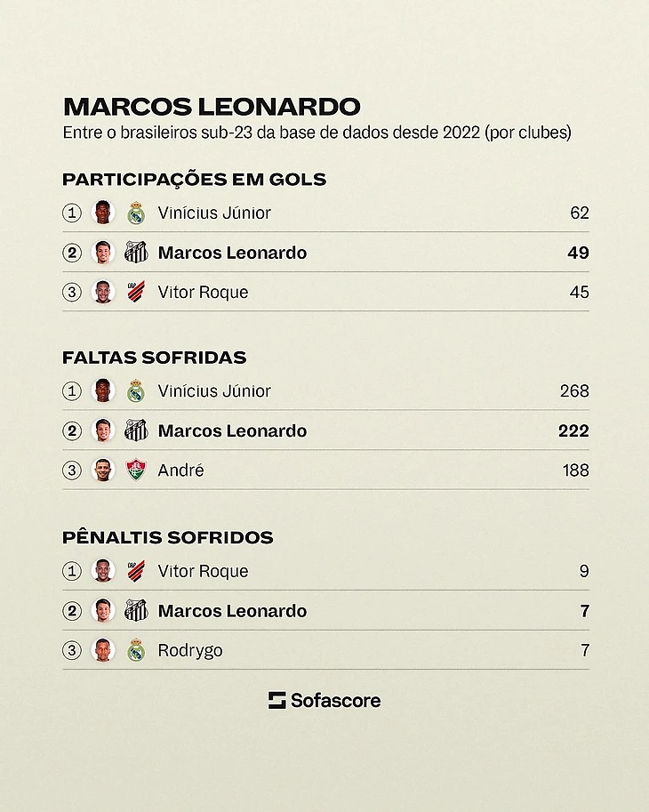This screenshot has height=812, width=649.
Task: Select the Faltas Sofridas heading
Action: pos(154,358)
